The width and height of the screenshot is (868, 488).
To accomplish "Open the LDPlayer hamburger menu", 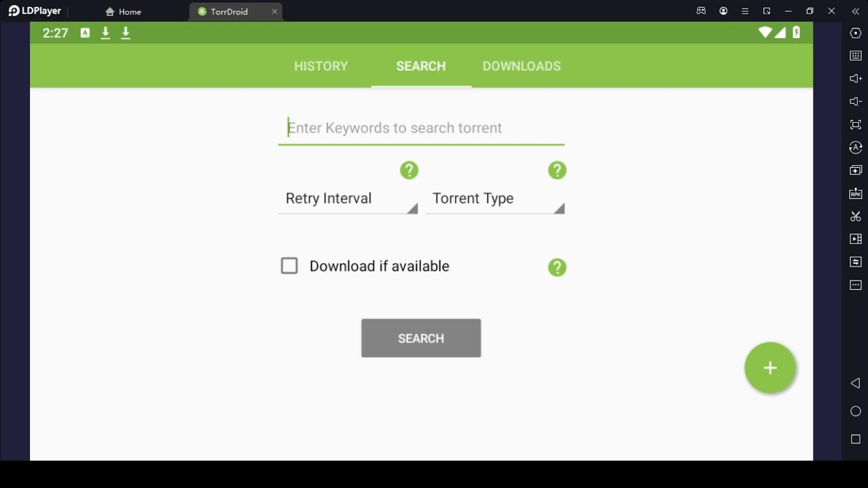I will coord(745,11).
